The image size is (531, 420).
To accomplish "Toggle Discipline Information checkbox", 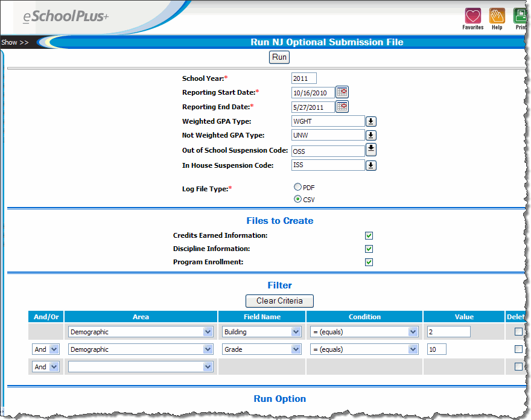I will click(369, 249).
